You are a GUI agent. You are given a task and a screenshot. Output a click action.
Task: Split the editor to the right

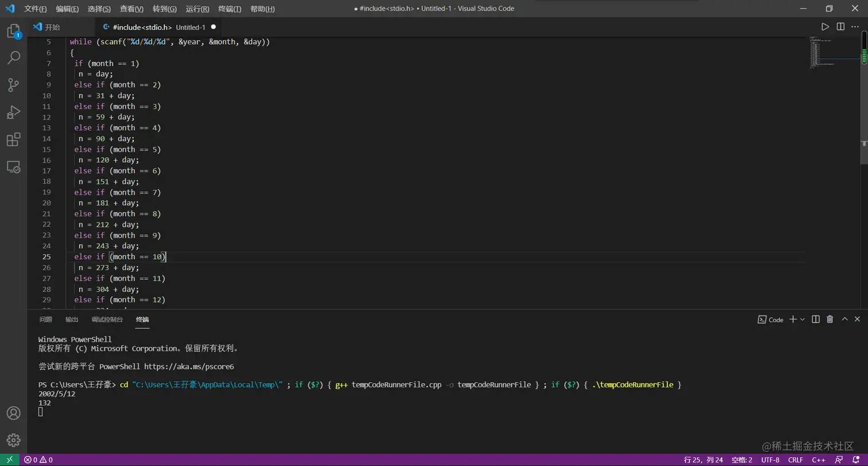click(x=840, y=27)
